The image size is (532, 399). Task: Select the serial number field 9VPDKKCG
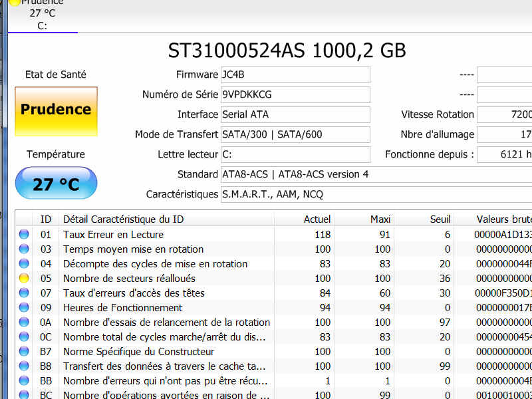pos(295,94)
